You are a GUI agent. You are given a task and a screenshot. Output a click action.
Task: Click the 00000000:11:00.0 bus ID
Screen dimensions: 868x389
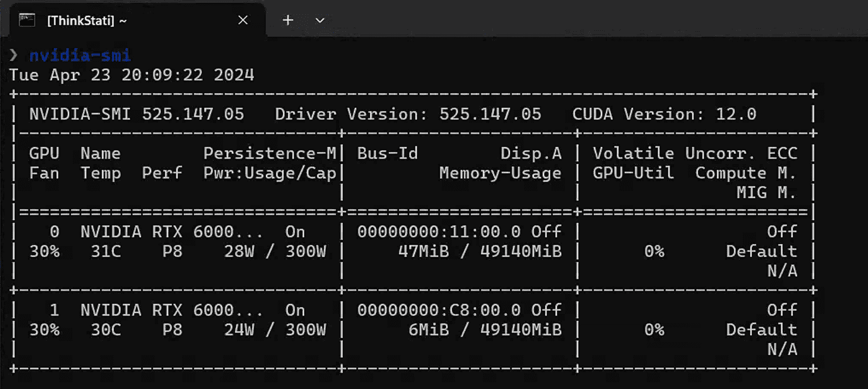[438, 232]
